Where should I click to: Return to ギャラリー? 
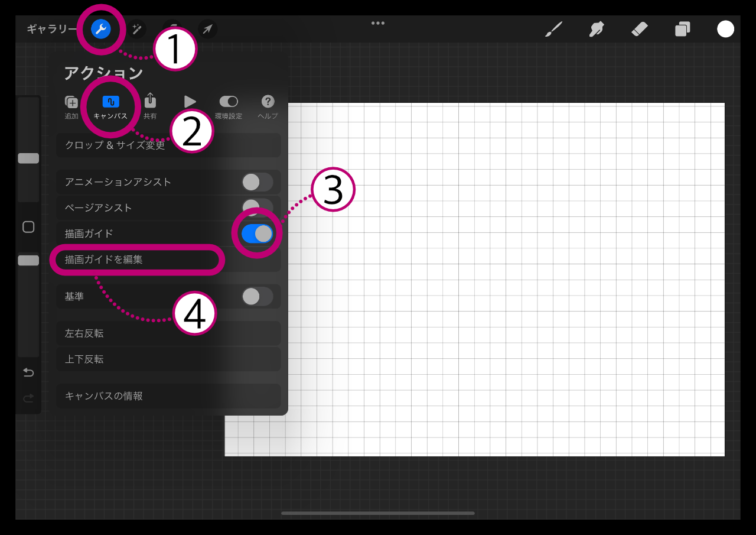click(52, 29)
